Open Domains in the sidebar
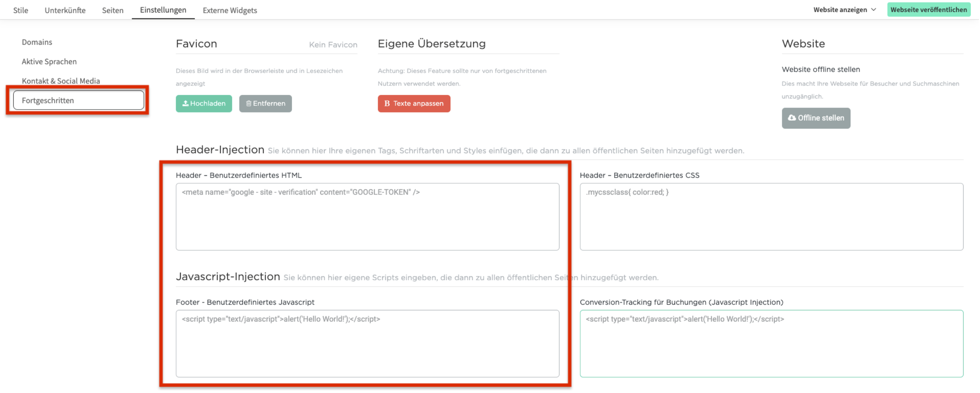 point(37,42)
